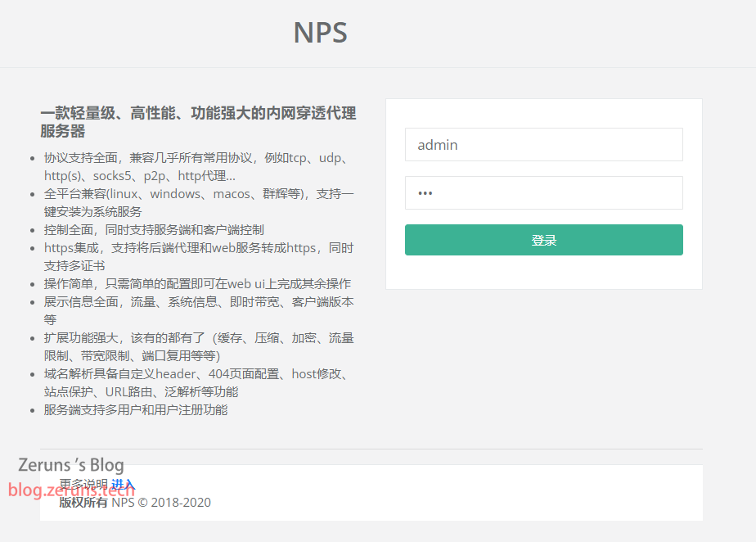756x542 pixels.
Task: Click the username field containing admin
Action: point(544,144)
